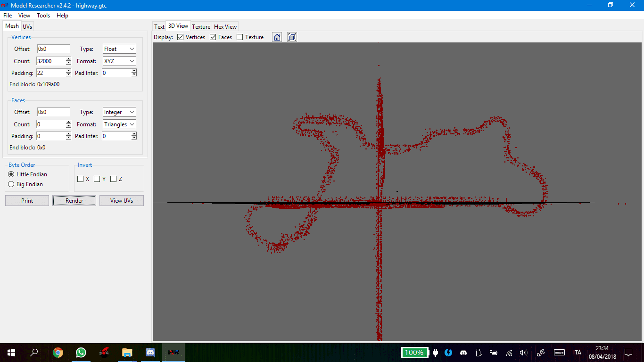Screen dimensions: 644x362
Task: Click the Vertices Pad Inter spinner arrows
Action: (134, 73)
